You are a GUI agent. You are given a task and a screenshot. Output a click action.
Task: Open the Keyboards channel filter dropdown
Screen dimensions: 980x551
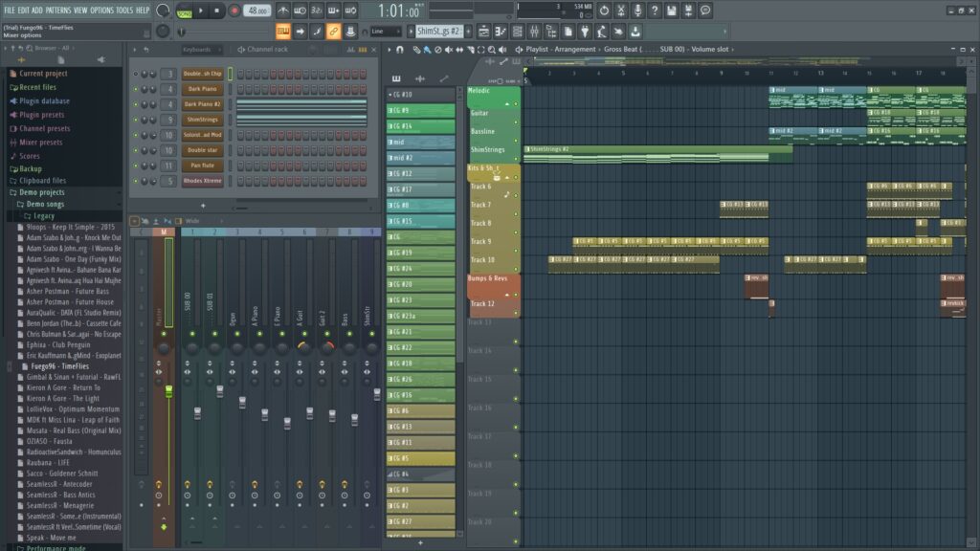[x=201, y=50]
